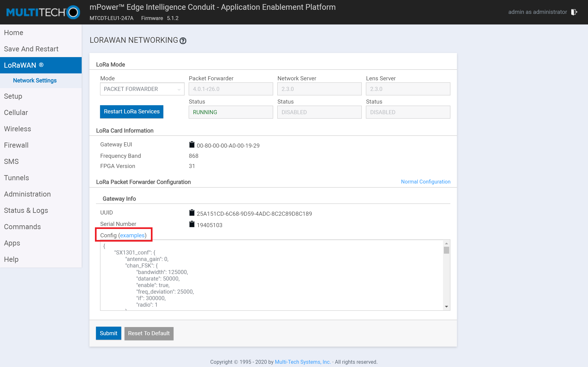Expand the Cellular sidebar section
Image resolution: width=588 pixels, height=367 pixels.
[16, 113]
